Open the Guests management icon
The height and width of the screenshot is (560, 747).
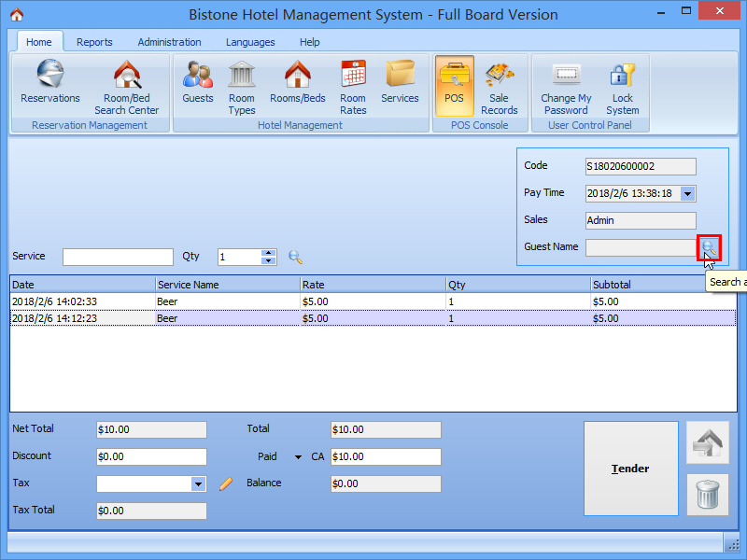[x=198, y=81]
